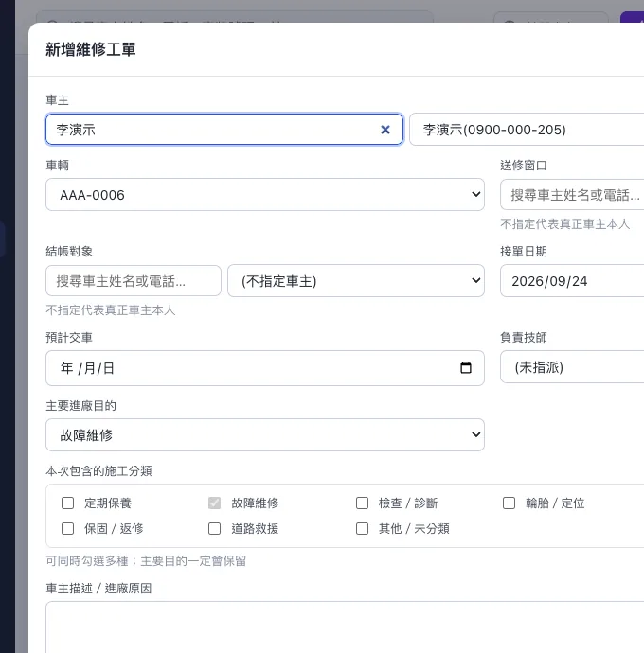Click 不指定代表真正車主本人 hint under 結帳對象

pyautogui.click(x=111, y=310)
